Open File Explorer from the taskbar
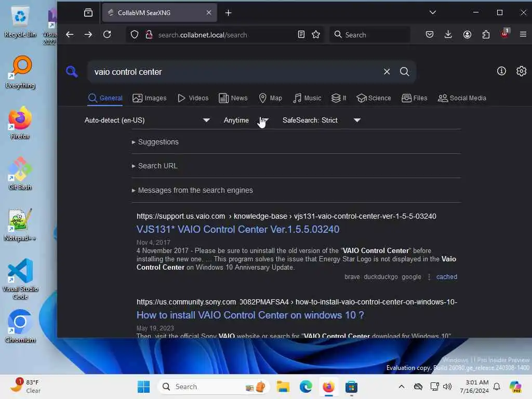Screen dimensions: 532x399 [283, 387]
